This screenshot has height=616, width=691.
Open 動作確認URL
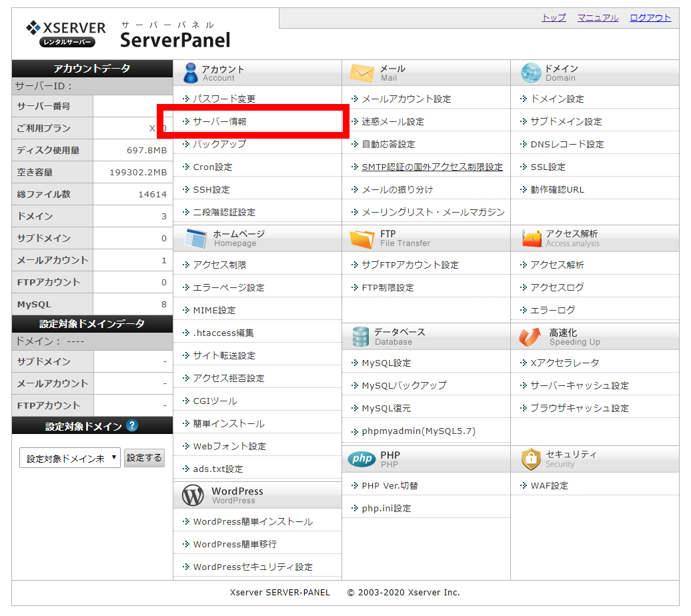click(x=557, y=189)
